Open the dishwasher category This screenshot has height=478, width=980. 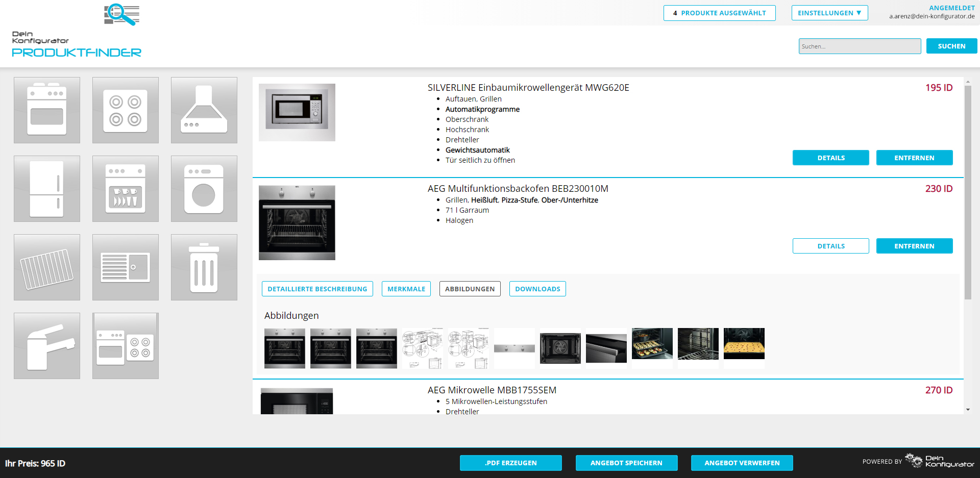(x=126, y=189)
